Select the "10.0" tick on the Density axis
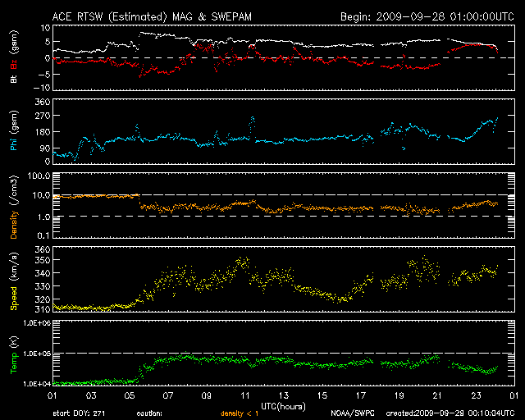 click(x=41, y=195)
